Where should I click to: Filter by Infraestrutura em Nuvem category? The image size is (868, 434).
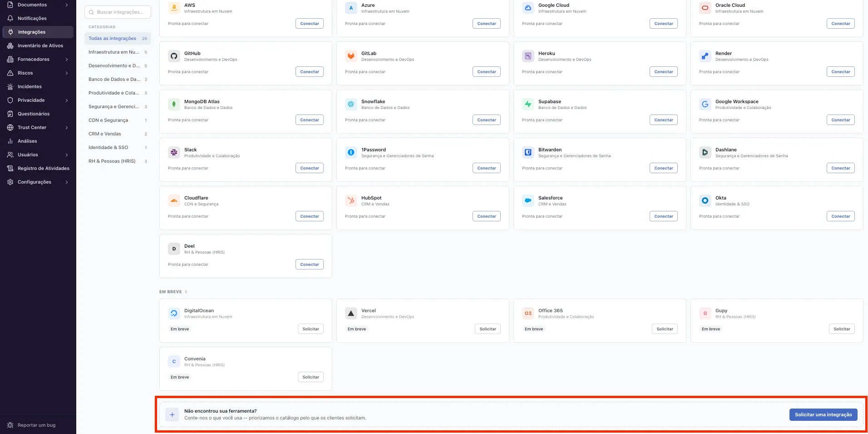click(118, 52)
